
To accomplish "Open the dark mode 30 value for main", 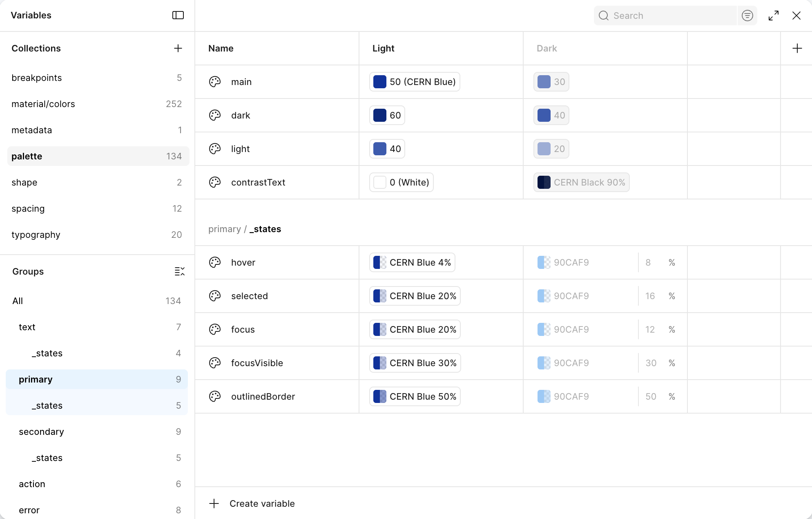I will coord(551,82).
